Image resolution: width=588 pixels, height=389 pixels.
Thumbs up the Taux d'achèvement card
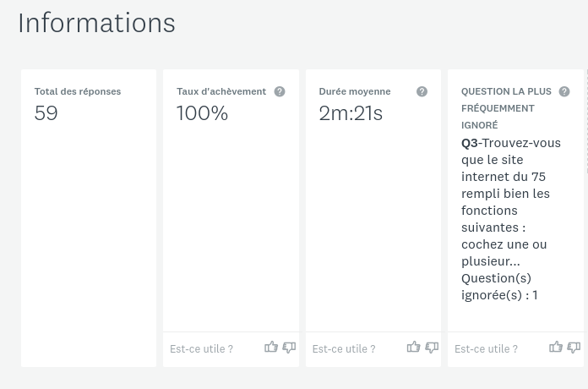point(271,347)
